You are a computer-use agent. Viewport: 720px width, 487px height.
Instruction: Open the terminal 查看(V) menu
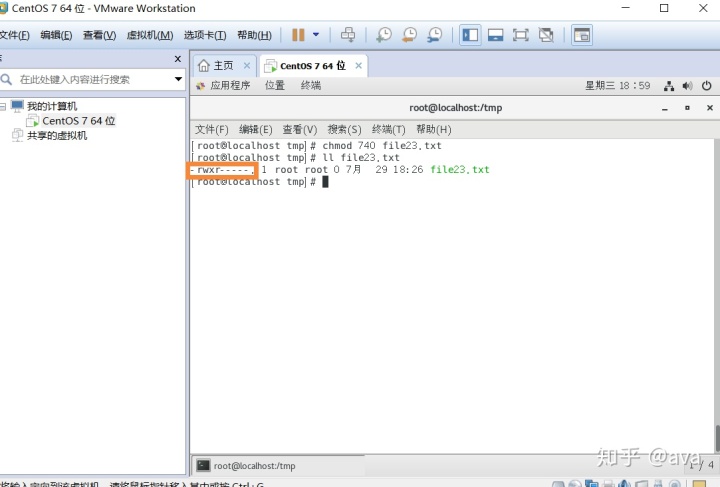click(300, 129)
